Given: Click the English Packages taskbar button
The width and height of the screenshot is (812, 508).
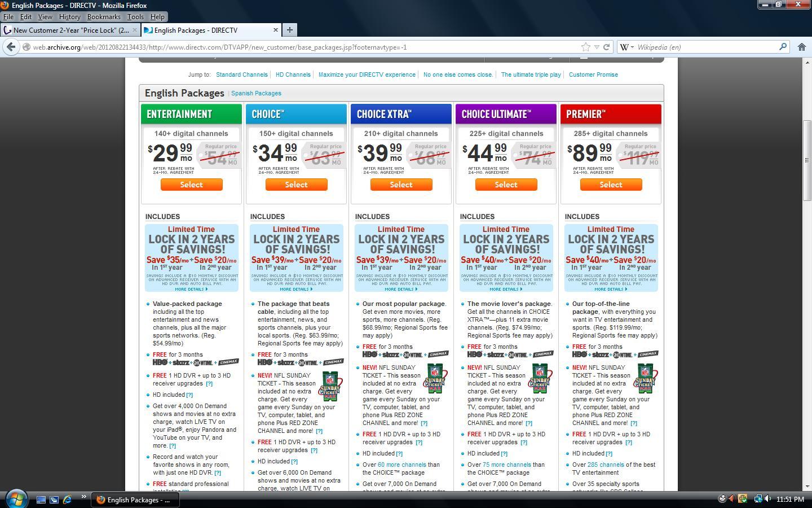Looking at the screenshot, I should 135,500.
